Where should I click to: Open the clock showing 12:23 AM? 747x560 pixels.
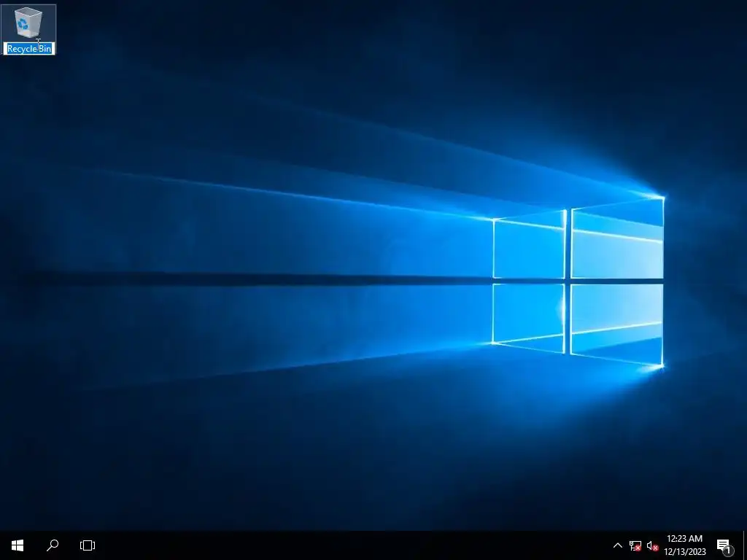(684, 545)
